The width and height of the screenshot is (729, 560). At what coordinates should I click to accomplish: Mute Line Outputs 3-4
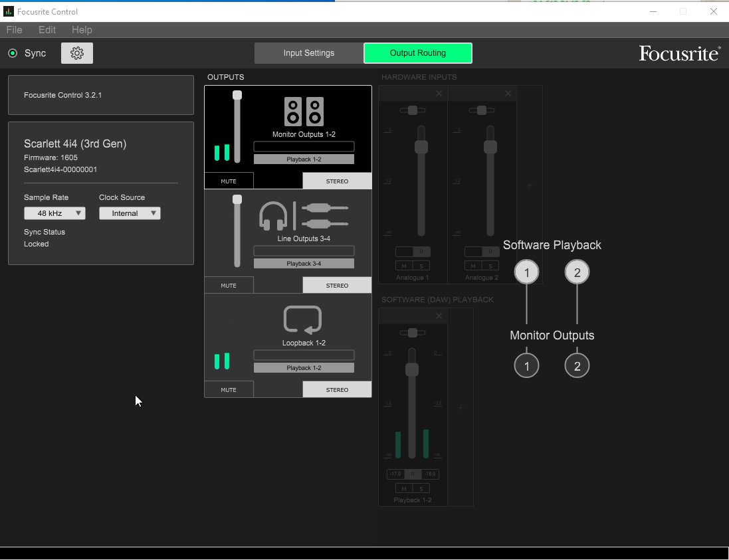[229, 285]
